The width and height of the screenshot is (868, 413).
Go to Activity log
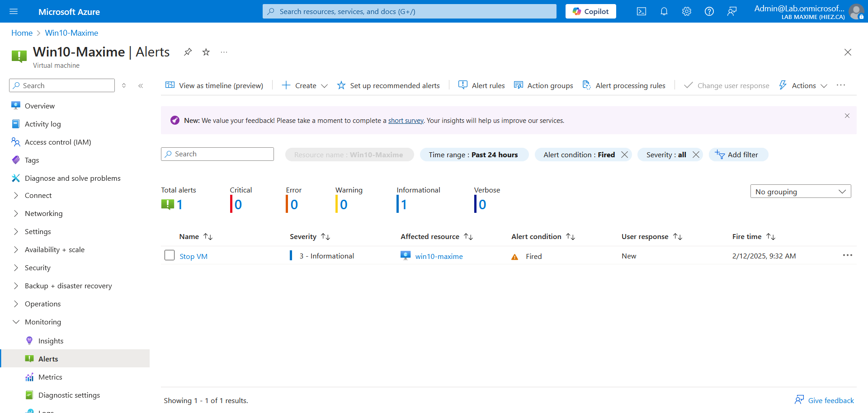tap(42, 124)
